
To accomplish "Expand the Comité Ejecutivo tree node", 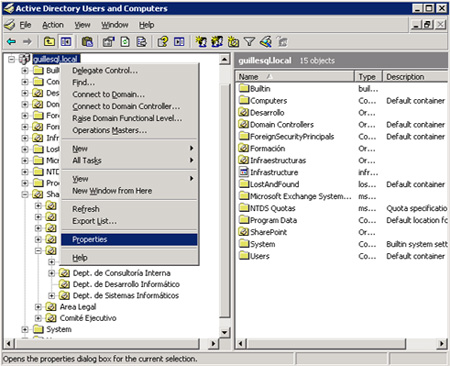I will pyautogui.click(x=38, y=318).
